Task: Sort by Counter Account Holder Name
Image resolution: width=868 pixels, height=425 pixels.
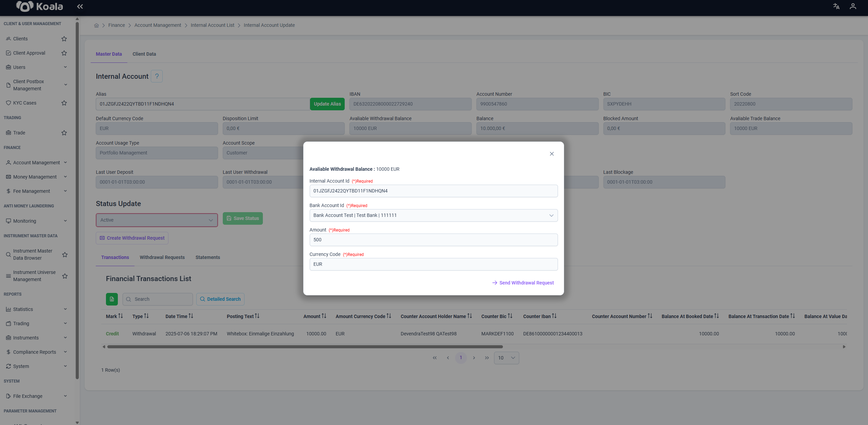Action: 470,316
